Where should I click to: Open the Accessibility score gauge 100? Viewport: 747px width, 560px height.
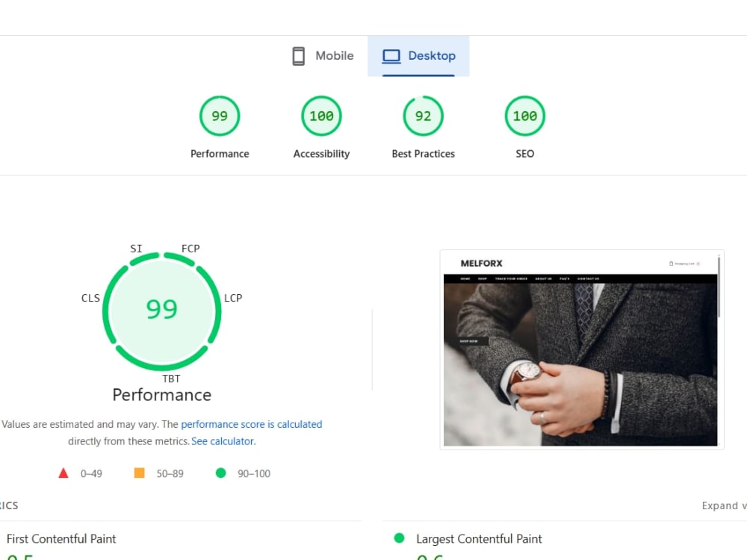point(321,116)
